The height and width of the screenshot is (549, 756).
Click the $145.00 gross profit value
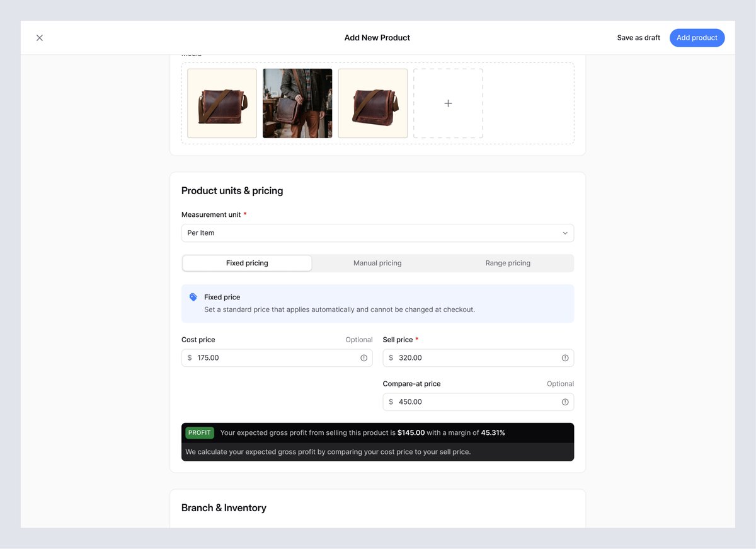point(411,433)
